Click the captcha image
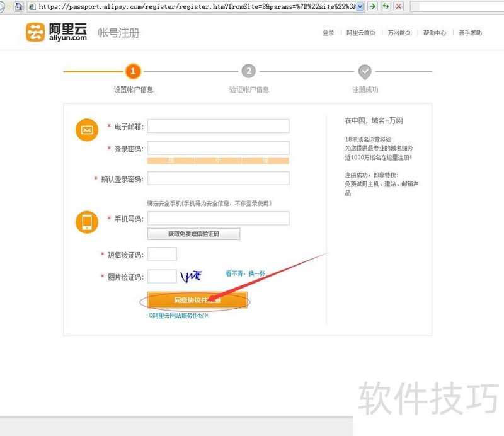 point(192,276)
